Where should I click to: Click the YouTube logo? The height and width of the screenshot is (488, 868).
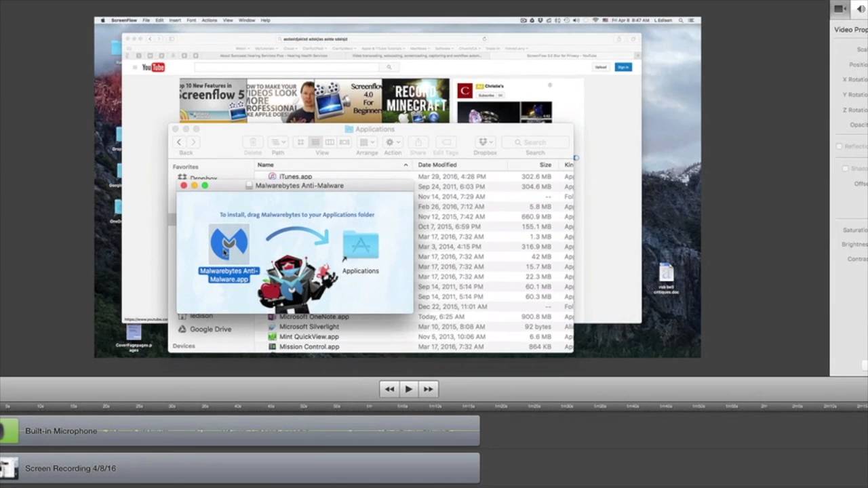coord(153,67)
